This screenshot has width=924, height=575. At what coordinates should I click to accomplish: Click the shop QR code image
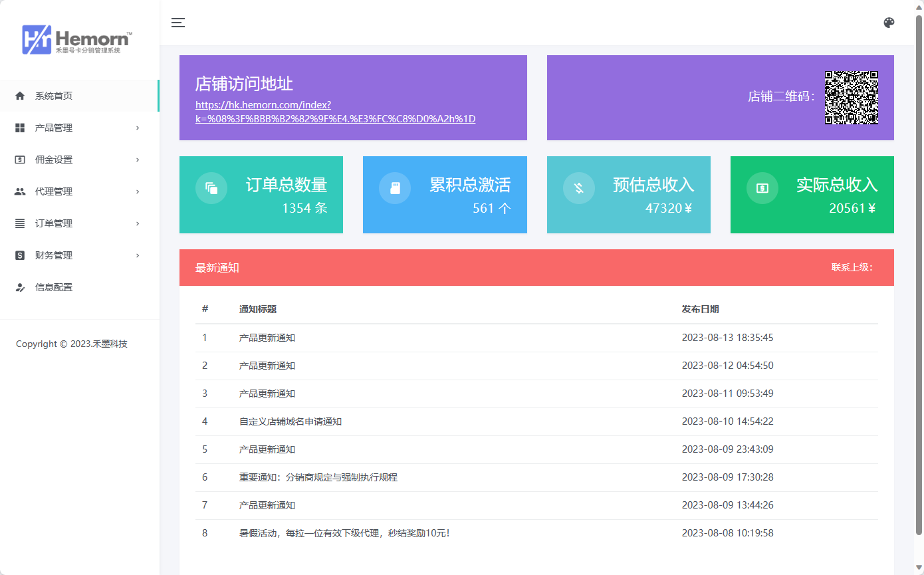pyautogui.click(x=852, y=98)
